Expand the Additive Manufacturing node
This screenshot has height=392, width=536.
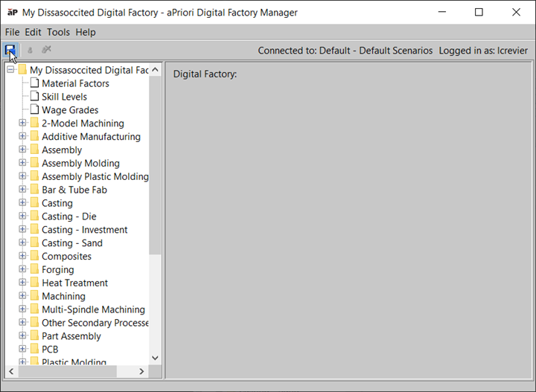coord(22,136)
